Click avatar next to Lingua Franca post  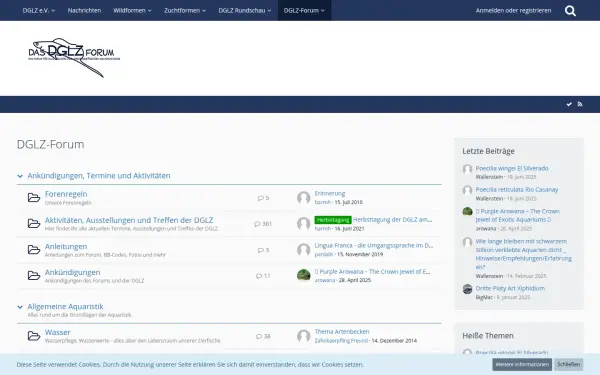click(303, 250)
